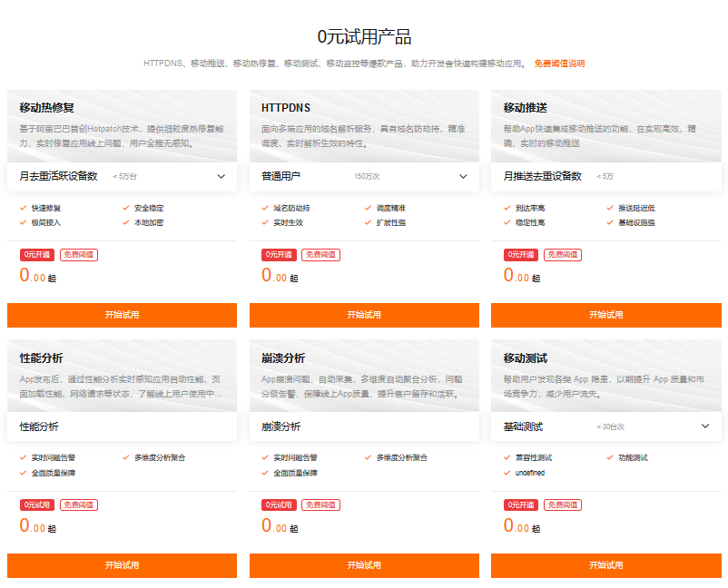Click the 推送延迟低 feature text
The width and height of the screenshot is (728, 588).
636,208
